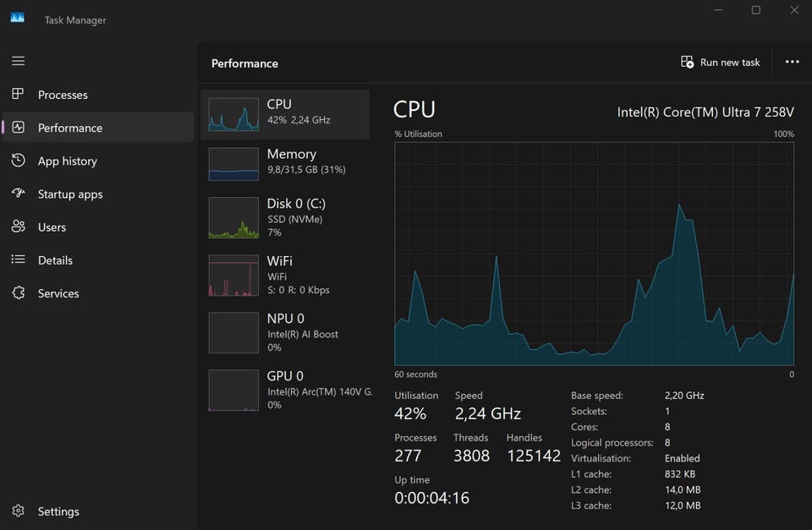Open the Services page
The height and width of the screenshot is (530, 812).
(x=98, y=293)
